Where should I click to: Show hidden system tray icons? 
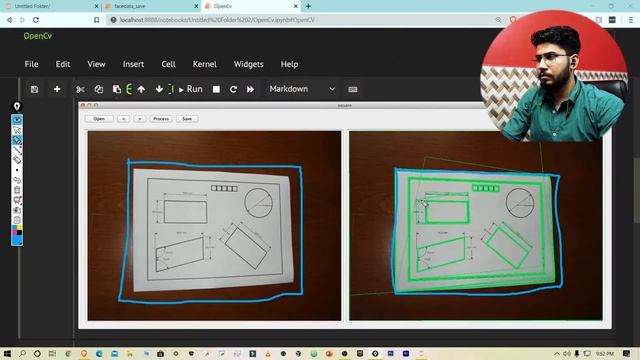(x=557, y=353)
